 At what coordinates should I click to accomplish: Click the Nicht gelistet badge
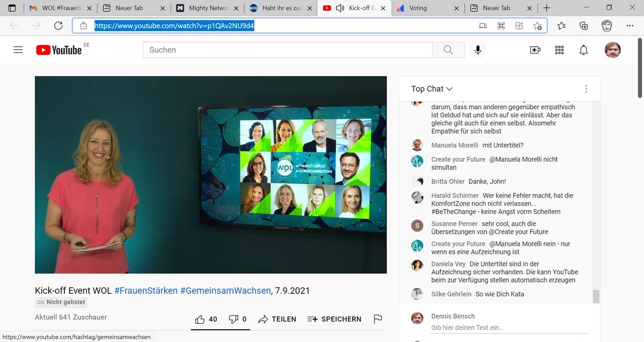(61, 302)
